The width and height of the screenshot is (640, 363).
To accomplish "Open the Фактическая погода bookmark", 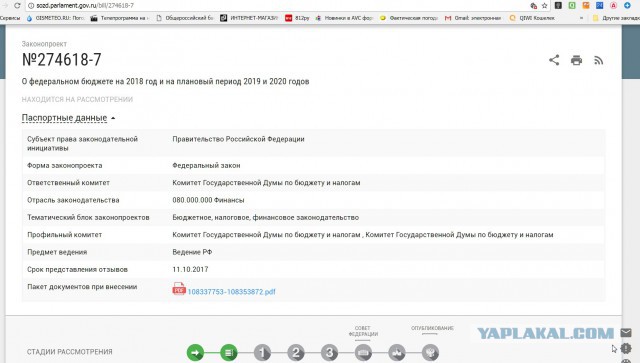I will coord(409,18).
